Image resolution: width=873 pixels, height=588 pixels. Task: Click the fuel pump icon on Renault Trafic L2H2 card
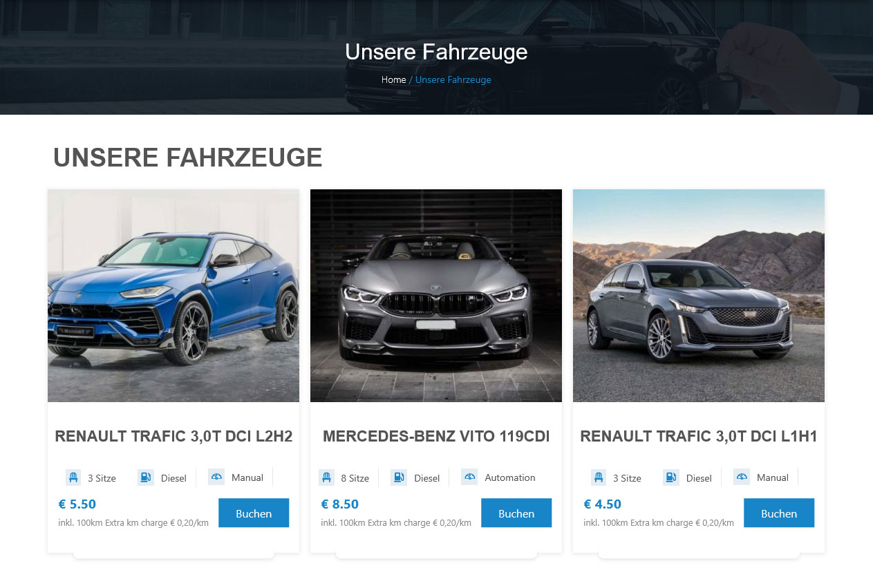pos(146,477)
